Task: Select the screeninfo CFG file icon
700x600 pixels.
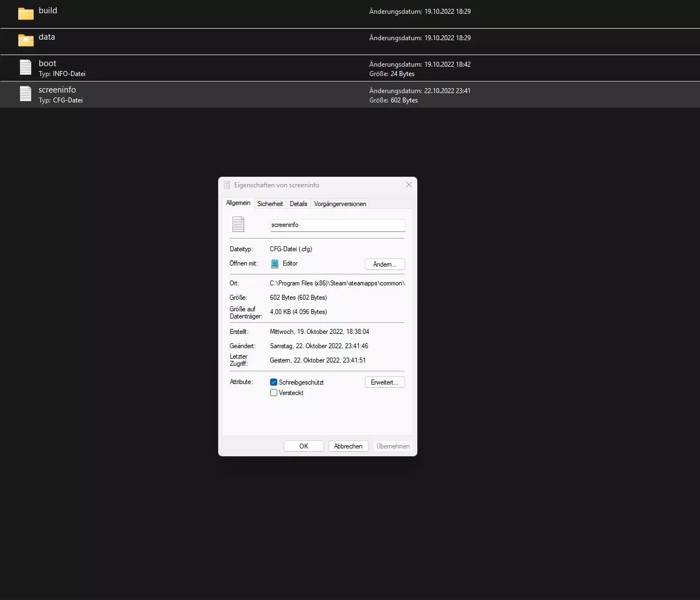Action: point(26,94)
